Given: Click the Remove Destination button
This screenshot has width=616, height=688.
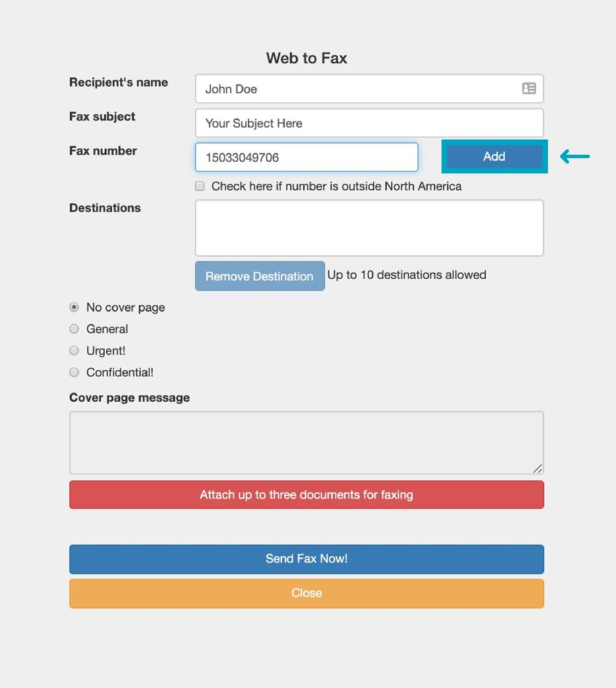Looking at the screenshot, I should [259, 276].
